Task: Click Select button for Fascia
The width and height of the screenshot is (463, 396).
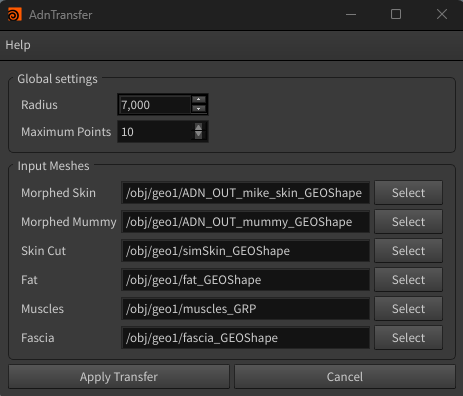Action: click(x=408, y=338)
